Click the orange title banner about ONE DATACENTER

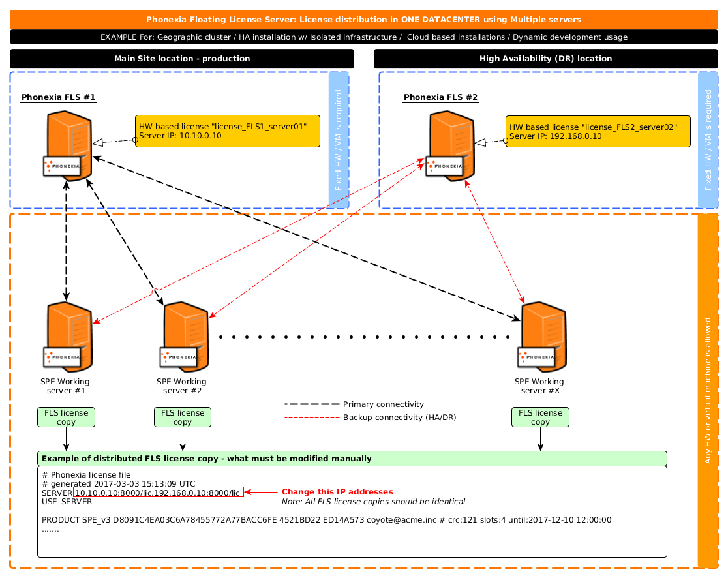pos(363,20)
